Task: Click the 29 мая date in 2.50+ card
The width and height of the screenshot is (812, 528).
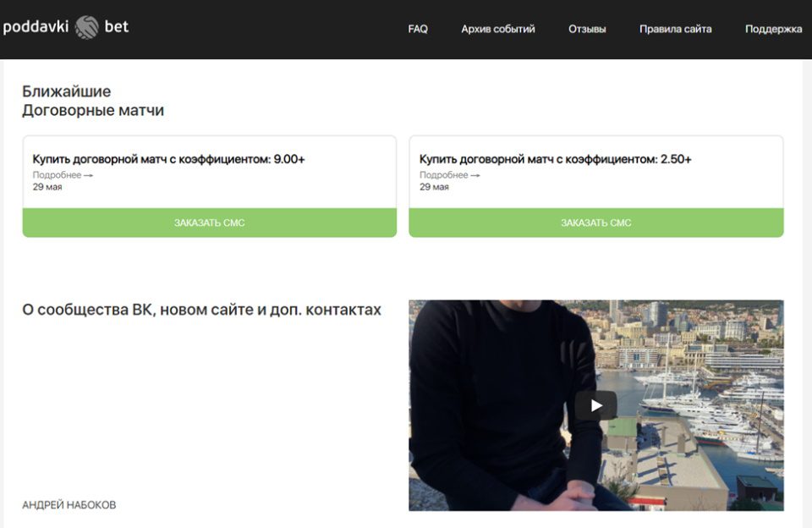Action: (434, 187)
